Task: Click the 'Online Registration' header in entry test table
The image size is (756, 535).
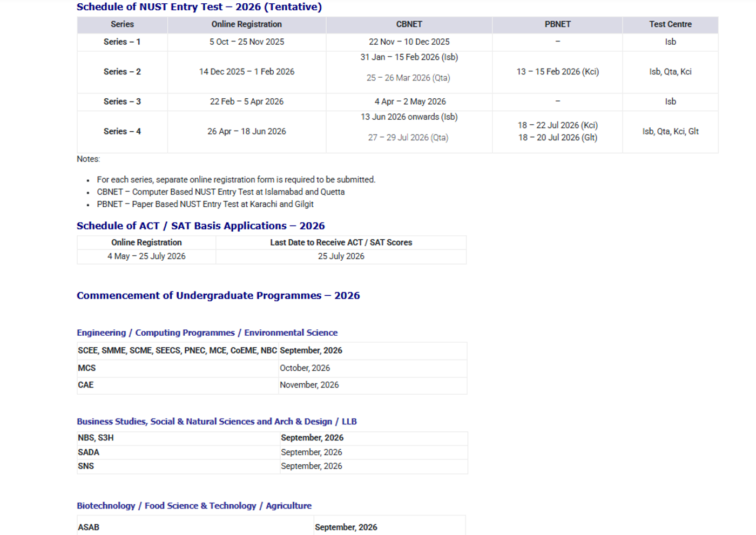Action: (x=247, y=24)
